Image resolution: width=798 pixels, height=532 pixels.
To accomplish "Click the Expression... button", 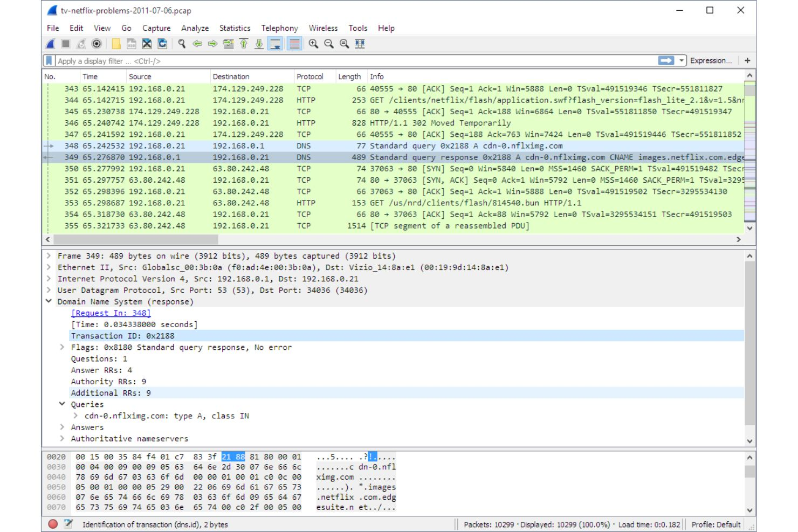I will point(711,60).
